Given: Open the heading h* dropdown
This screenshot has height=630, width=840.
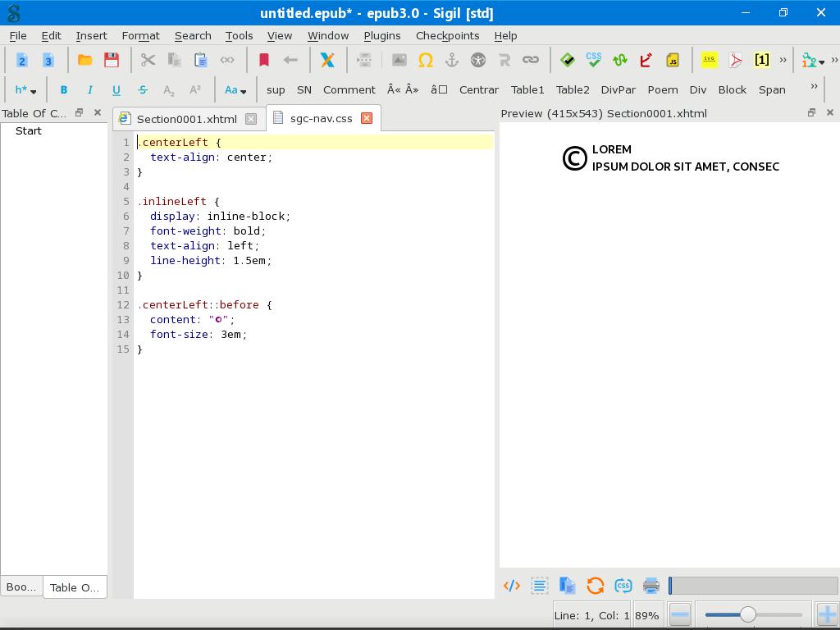Looking at the screenshot, I should (x=25, y=89).
